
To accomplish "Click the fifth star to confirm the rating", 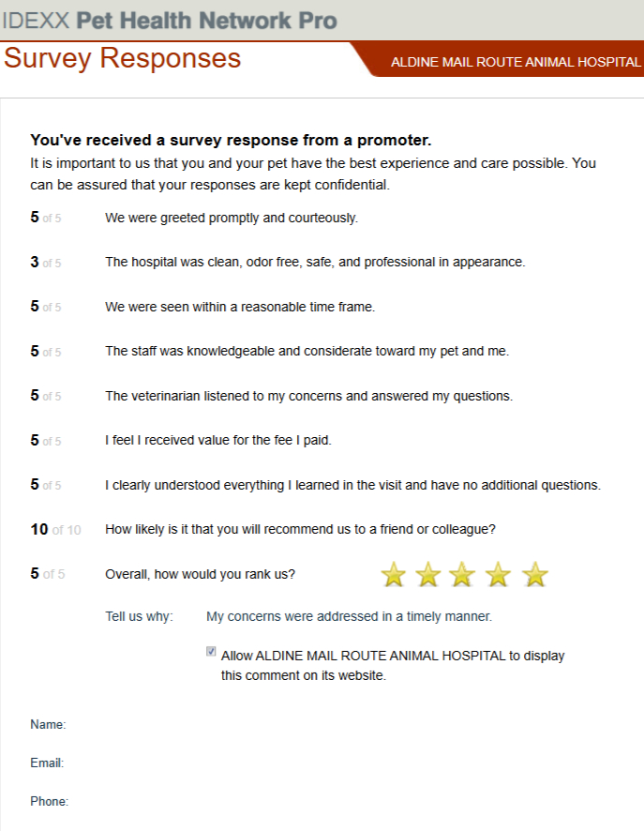I will pyautogui.click(x=535, y=574).
